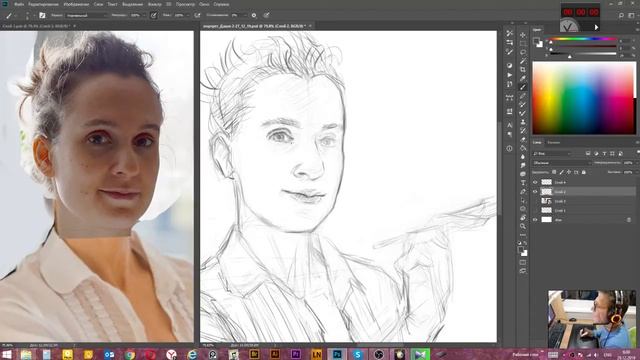Select the Ellipse shape tool
Image resolution: width=640 pixels, height=360 pixels.
click(523, 209)
